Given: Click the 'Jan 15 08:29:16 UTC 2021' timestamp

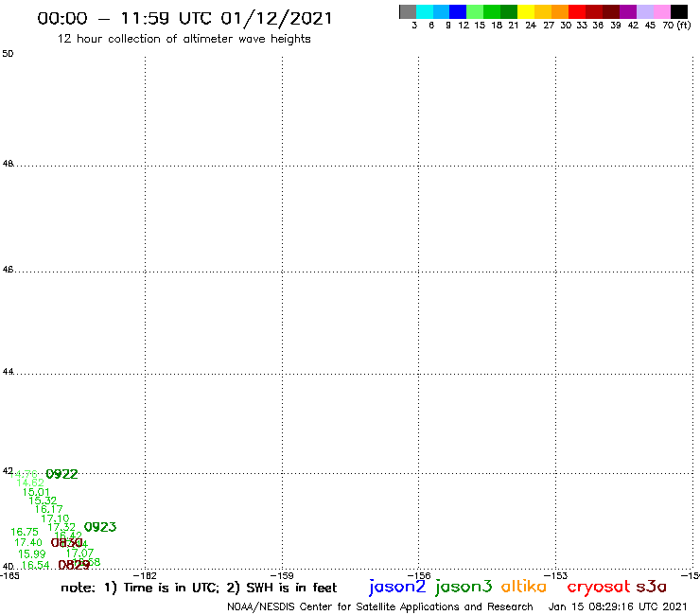Looking at the screenshot, I should tap(618, 606).
